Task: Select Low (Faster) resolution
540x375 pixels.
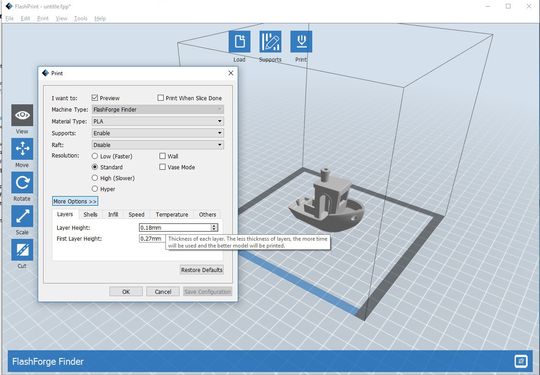Action: click(95, 156)
